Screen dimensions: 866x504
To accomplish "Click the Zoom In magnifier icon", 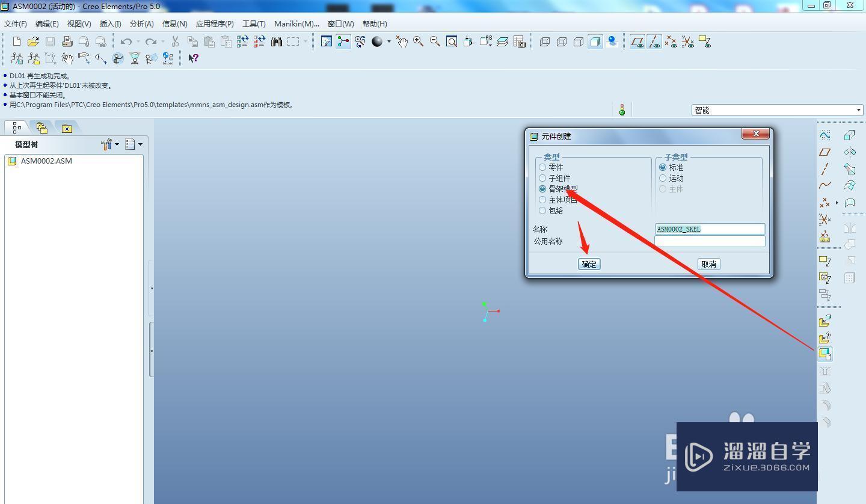I will [418, 41].
